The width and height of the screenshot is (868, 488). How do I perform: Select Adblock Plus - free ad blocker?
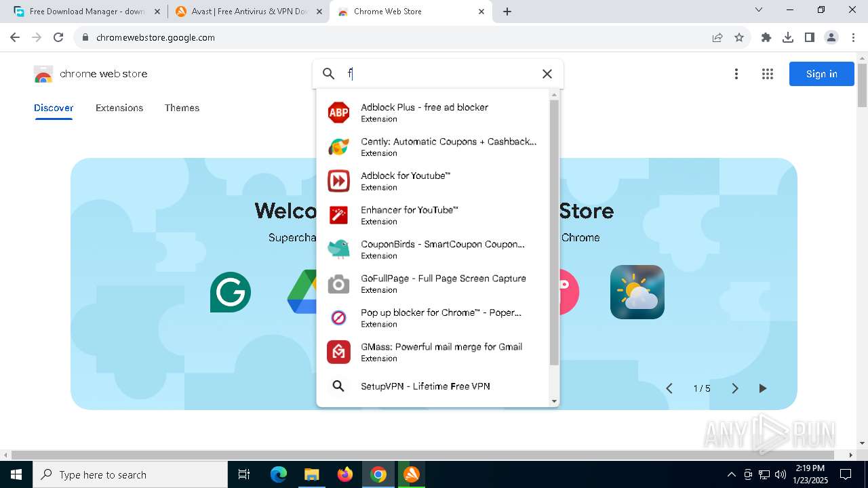pos(434,113)
